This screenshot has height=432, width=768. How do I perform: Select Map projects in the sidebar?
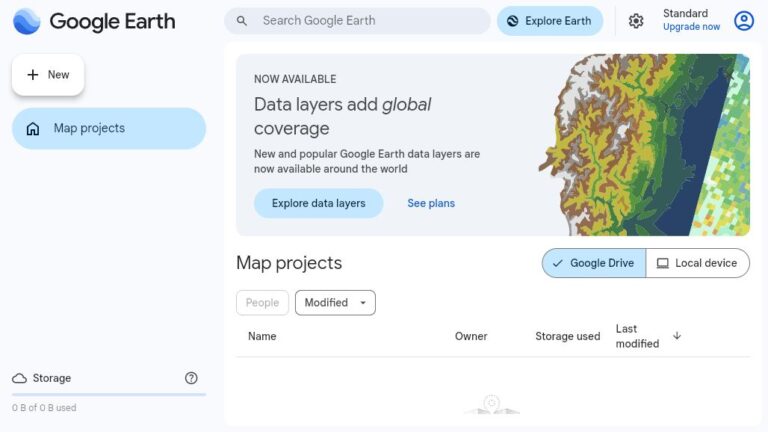pos(109,128)
